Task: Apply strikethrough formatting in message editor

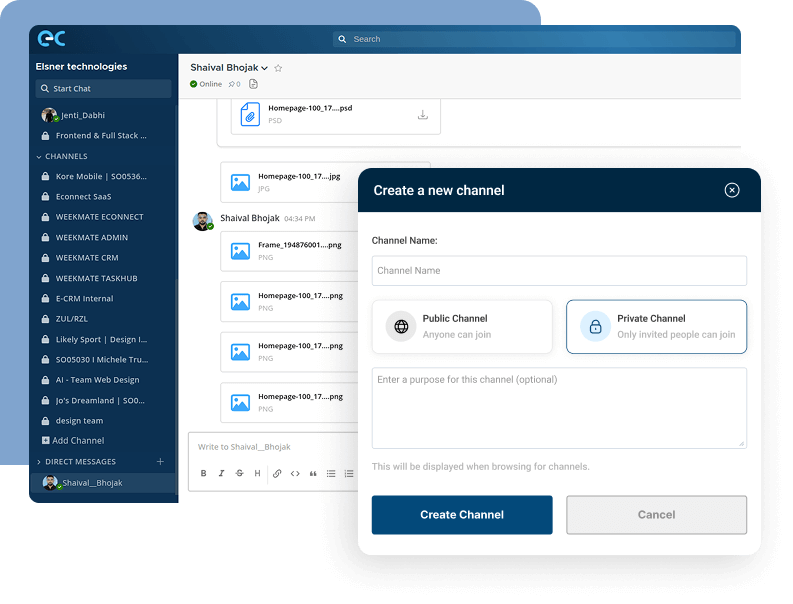Action: tap(239, 474)
